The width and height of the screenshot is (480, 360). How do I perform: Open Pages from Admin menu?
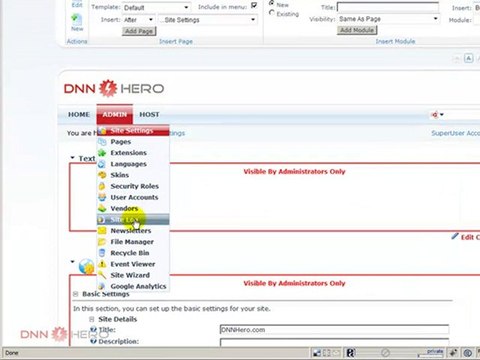point(133,142)
